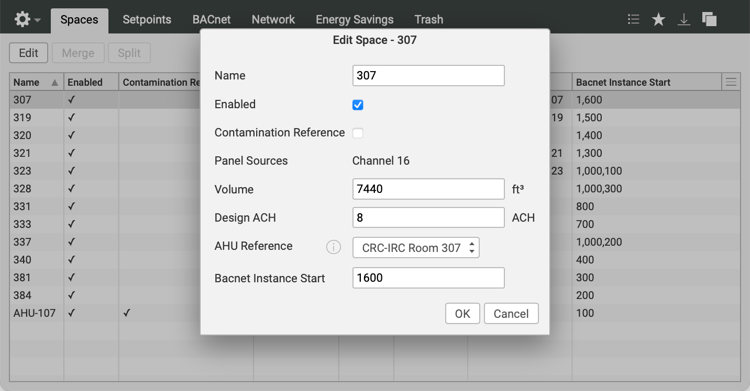Go to the BACnet tab
The width and height of the screenshot is (750, 391).
(211, 20)
